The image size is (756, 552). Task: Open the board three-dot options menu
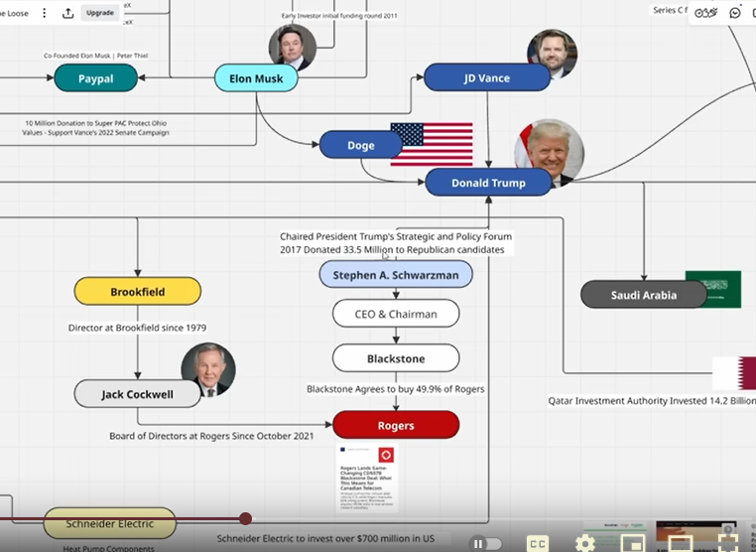point(45,13)
